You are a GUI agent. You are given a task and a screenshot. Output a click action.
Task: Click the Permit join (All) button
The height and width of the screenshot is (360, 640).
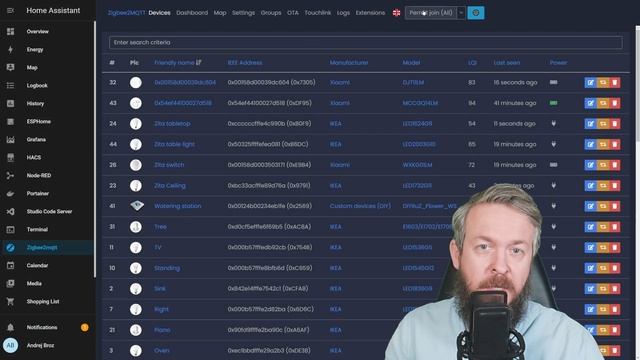pos(431,13)
